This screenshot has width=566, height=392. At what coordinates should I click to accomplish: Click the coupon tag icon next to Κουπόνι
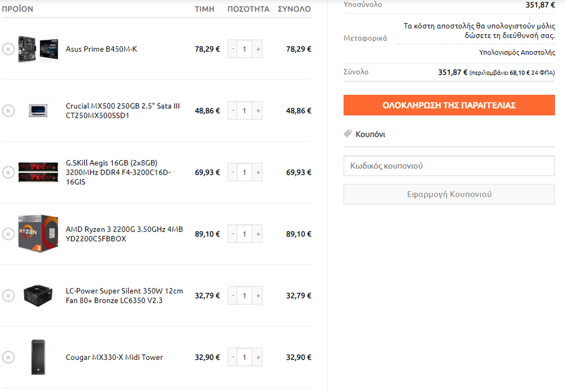(x=348, y=134)
